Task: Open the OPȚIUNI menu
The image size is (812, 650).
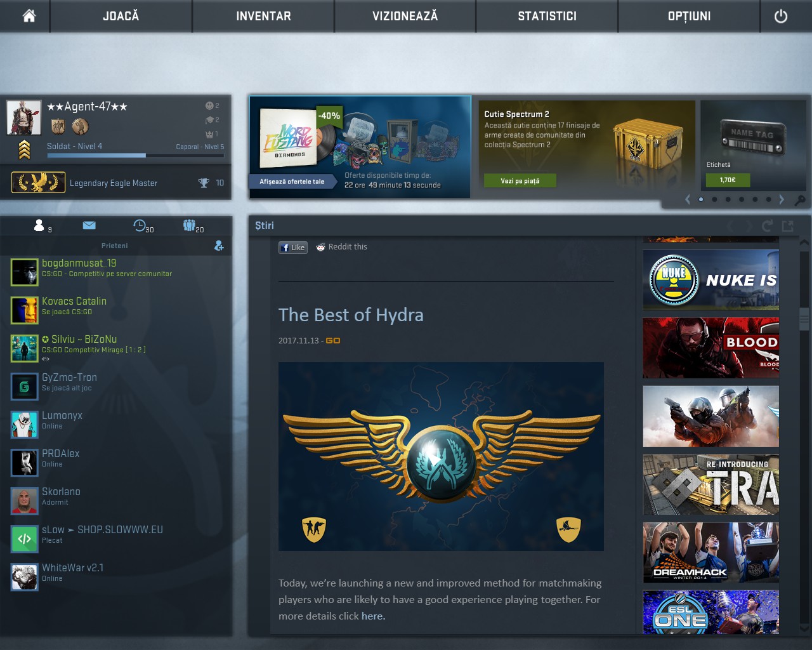Action: pyautogui.click(x=690, y=16)
